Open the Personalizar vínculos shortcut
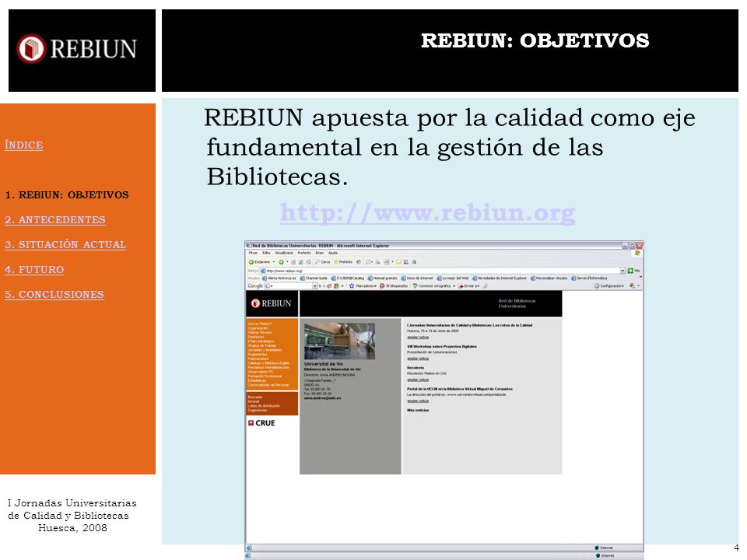 (x=549, y=278)
